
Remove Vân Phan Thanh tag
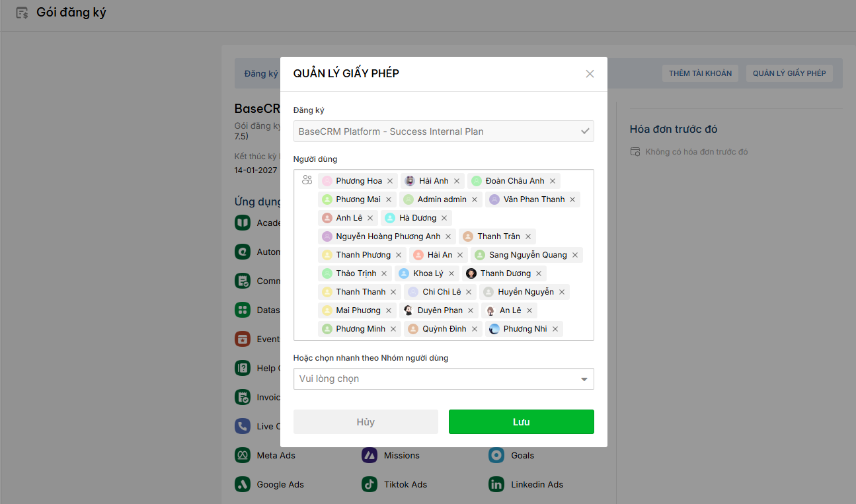[x=572, y=199]
